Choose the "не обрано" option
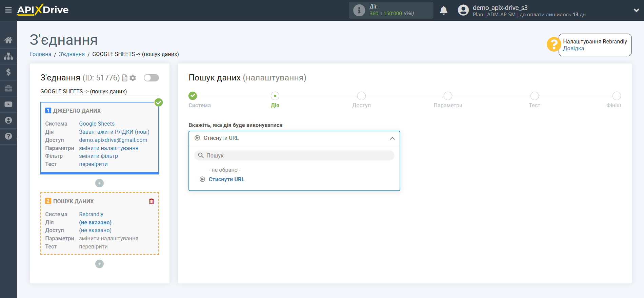 click(224, 170)
